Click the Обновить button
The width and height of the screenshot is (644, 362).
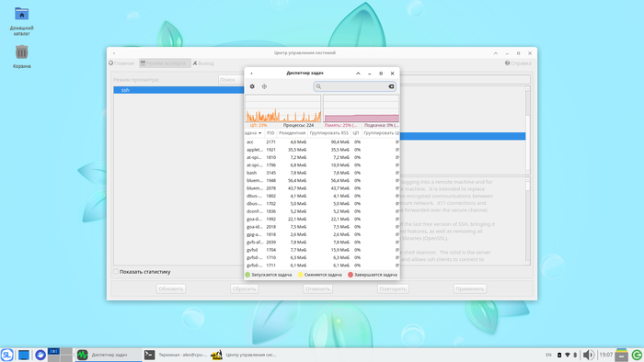click(171, 288)
